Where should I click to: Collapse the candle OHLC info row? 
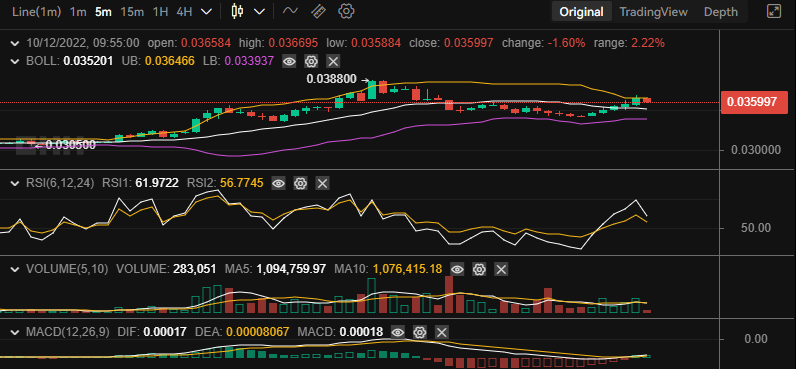[x=15, y=43]
